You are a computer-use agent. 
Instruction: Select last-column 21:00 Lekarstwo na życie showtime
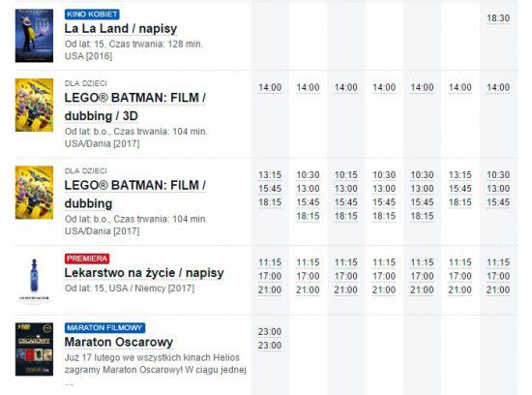(x=498, y=290)
